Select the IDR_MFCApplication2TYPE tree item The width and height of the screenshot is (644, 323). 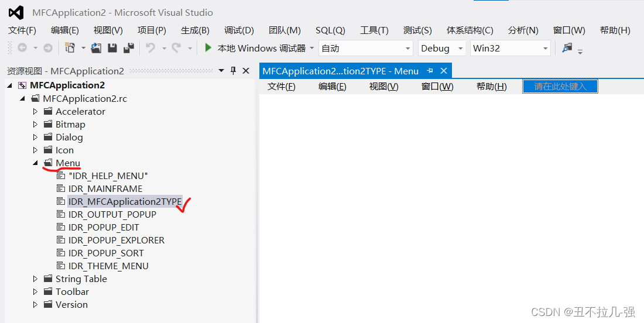point(125,201)
